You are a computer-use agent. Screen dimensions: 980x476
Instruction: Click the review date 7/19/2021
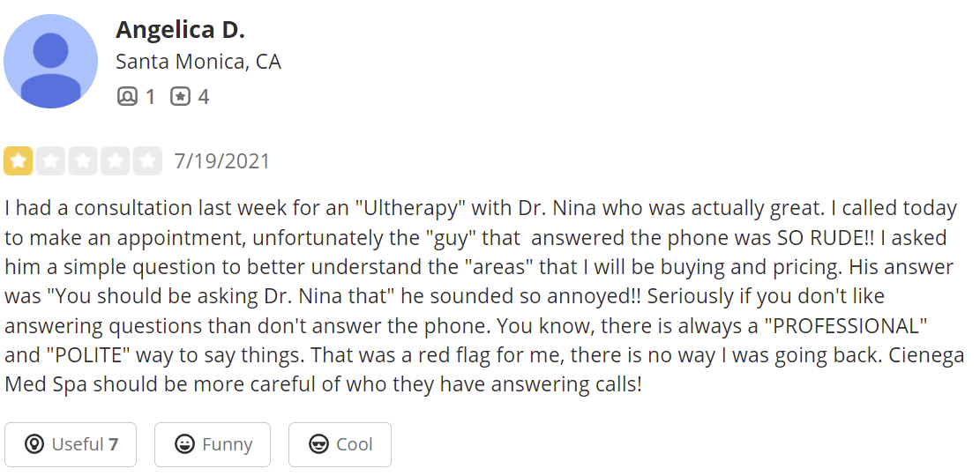[x=222, y=161]
